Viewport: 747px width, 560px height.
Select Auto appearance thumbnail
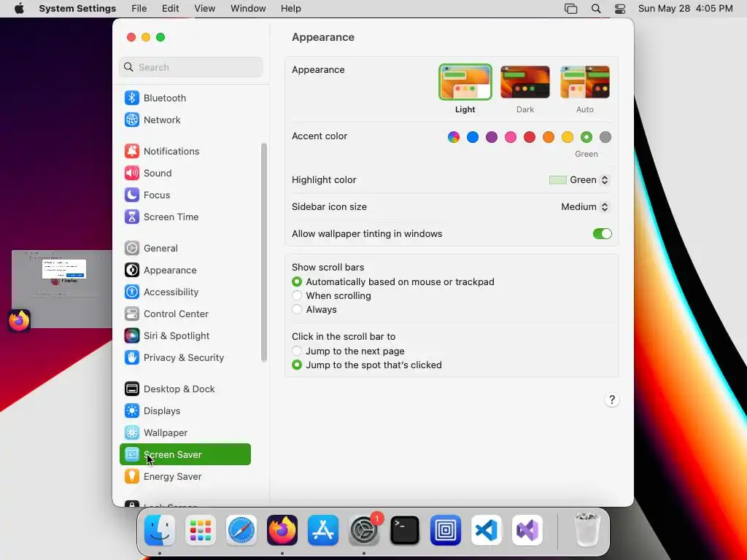tap(585, 82)
